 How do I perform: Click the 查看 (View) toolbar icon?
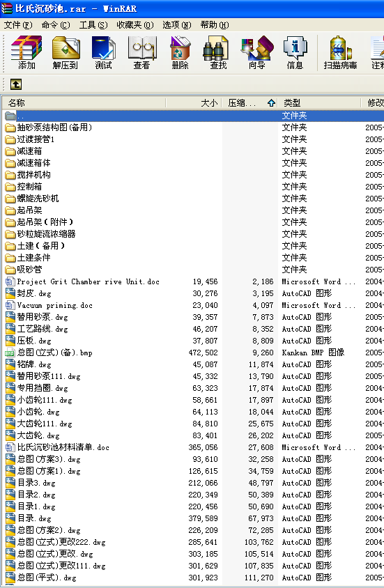pyautogui.click(x=141, y=48)
